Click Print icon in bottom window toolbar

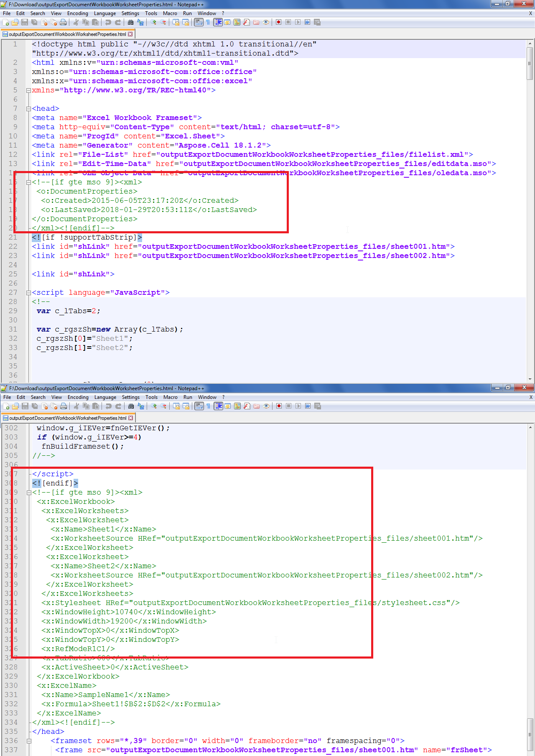[x=64, y=406]
